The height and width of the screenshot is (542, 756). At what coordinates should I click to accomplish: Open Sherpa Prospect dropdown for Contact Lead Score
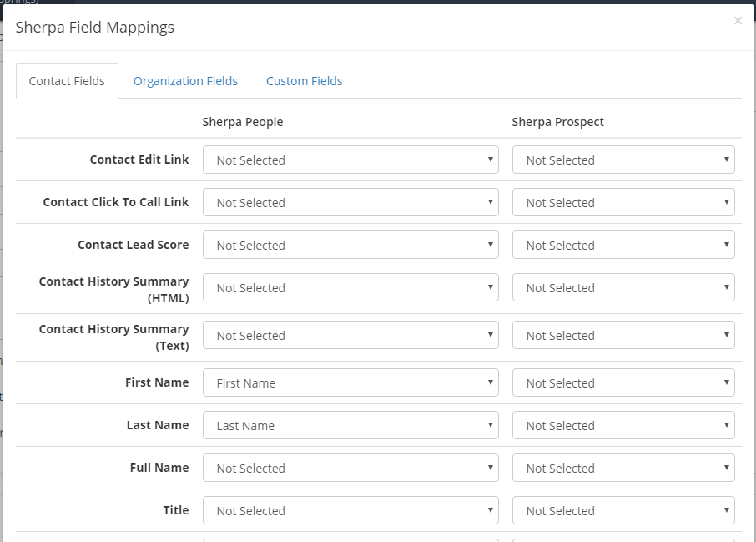click(x=623, y=245)
